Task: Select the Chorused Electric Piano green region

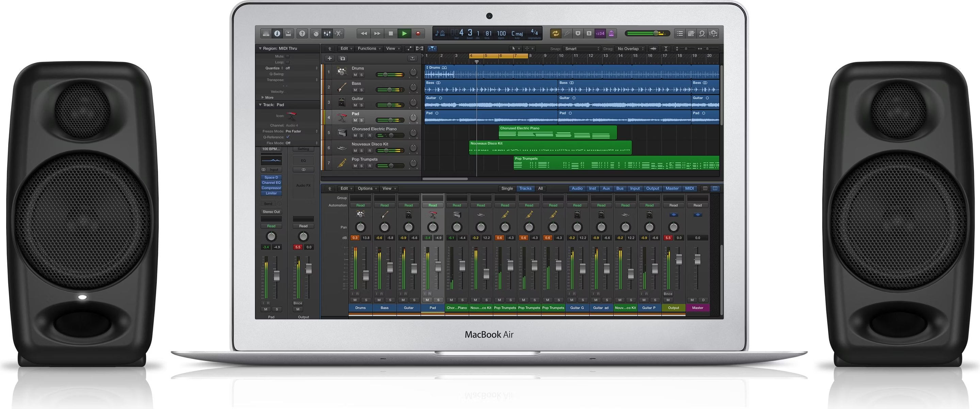Action: [x=557, y=133]
